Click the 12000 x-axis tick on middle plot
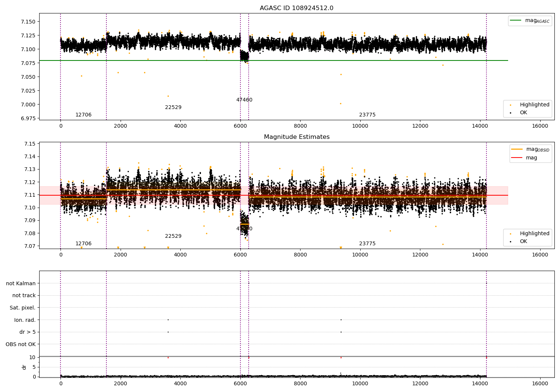Viewport: 560px width, 392px height. (x=420, y=255)
